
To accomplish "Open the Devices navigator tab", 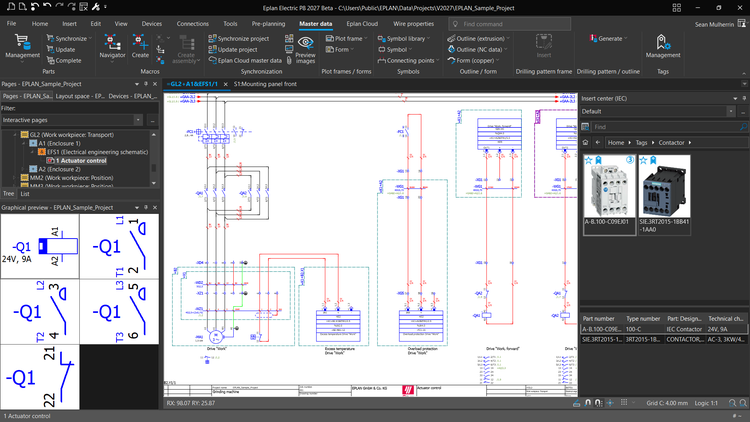I will pos(132,96).
